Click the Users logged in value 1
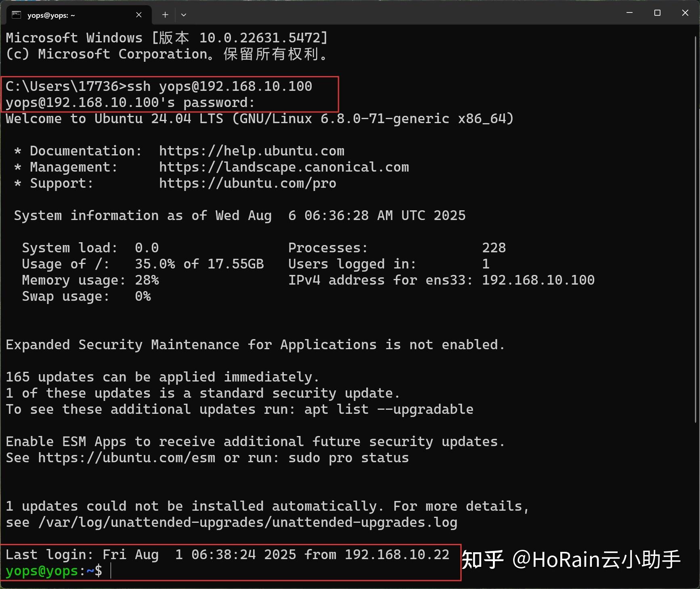700x589 pixels. (486, 264)
